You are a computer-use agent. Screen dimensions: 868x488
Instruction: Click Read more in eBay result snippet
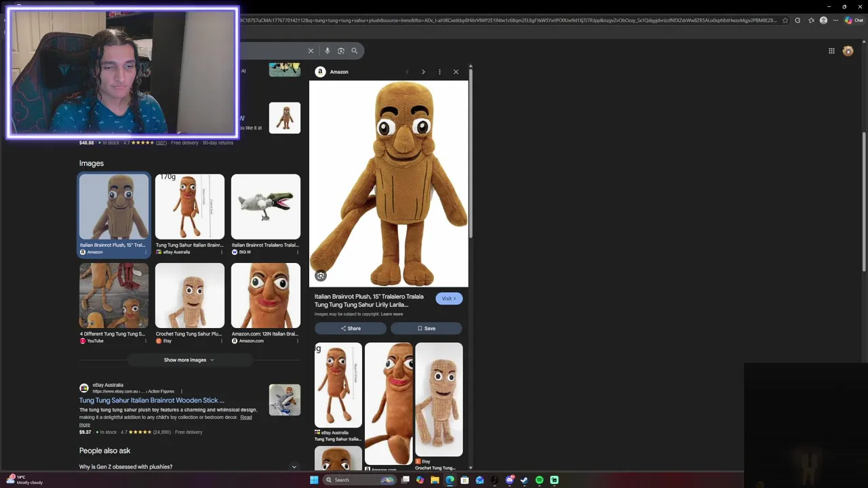246,418
